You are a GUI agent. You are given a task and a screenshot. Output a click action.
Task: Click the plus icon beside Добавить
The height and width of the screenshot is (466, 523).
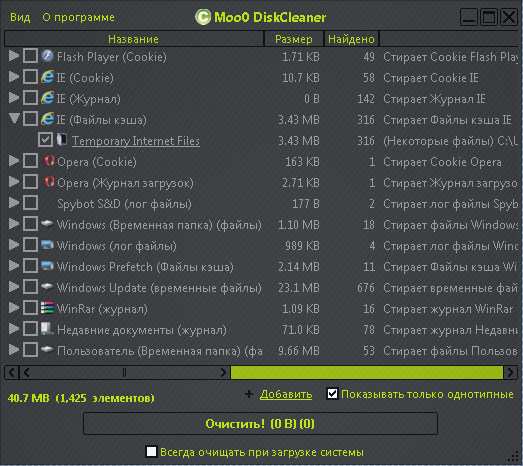[249, 394]
